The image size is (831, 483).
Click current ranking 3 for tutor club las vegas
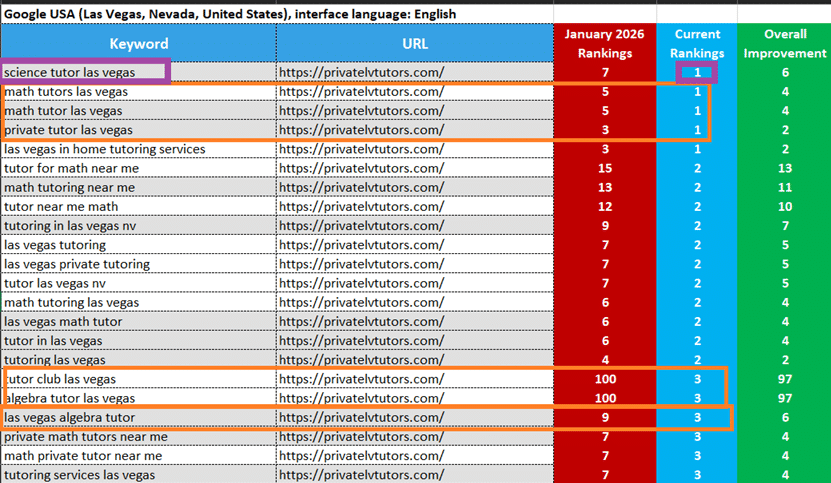(697, 379)
